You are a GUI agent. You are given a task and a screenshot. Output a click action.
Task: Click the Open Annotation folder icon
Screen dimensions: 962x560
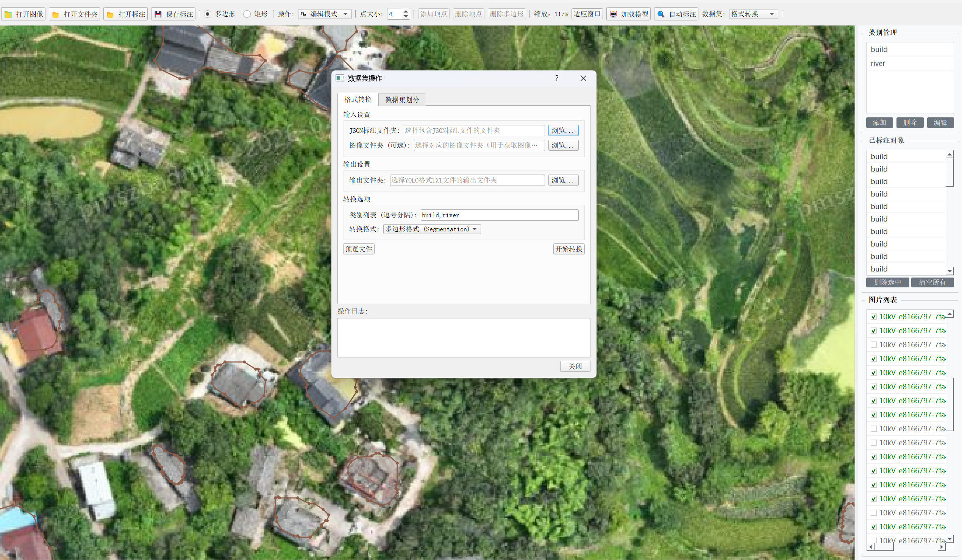[x=110, y=14]
